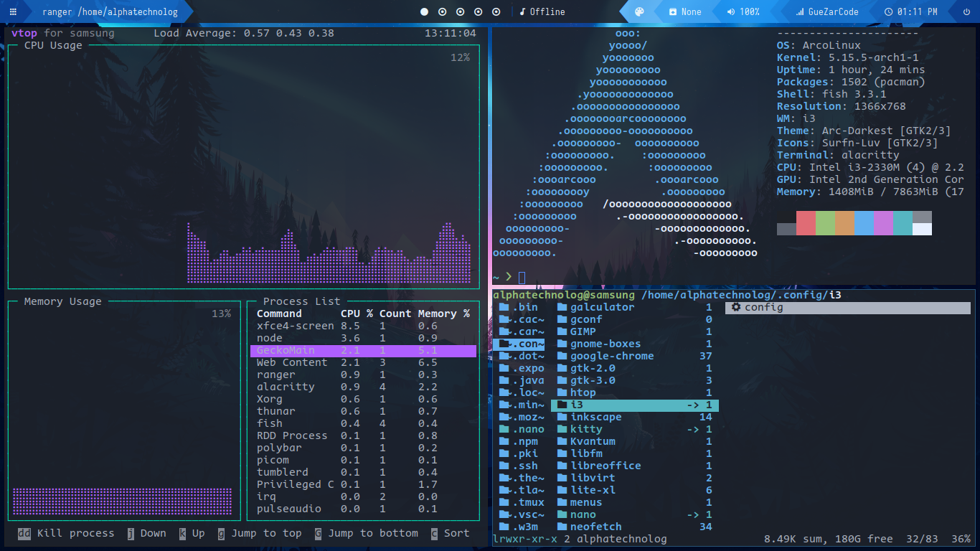Click the folder icon beside Kvantum
Screen dimensions: 980x551
click(x=562, y=441)
